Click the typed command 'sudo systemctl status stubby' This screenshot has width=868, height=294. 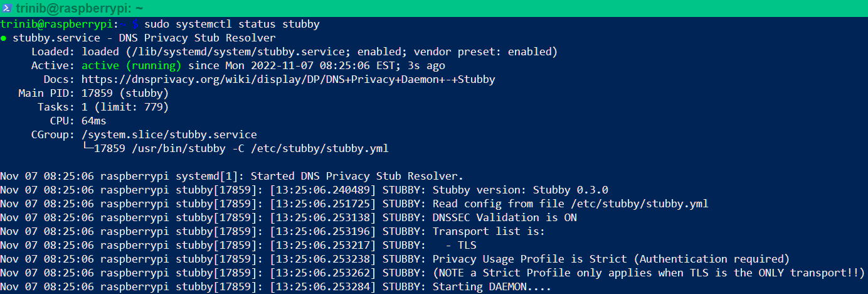pyautogui.click(x=231, y=24)
